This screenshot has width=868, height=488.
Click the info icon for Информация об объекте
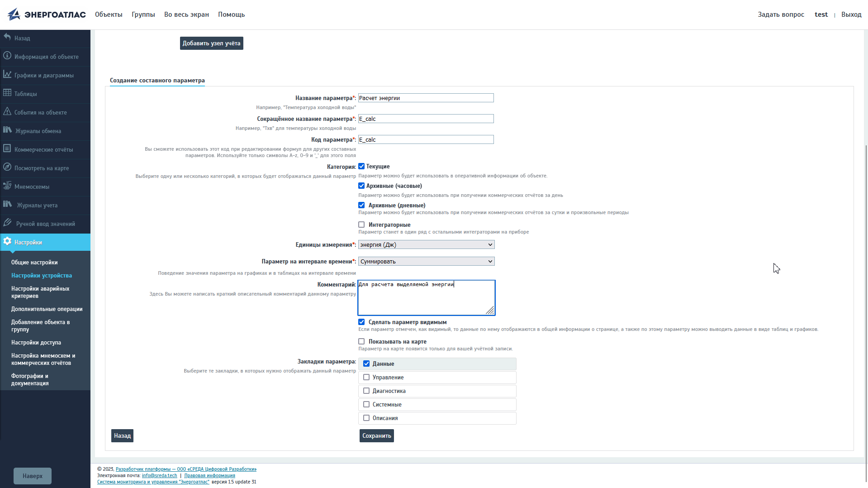[x=7, y=56]
